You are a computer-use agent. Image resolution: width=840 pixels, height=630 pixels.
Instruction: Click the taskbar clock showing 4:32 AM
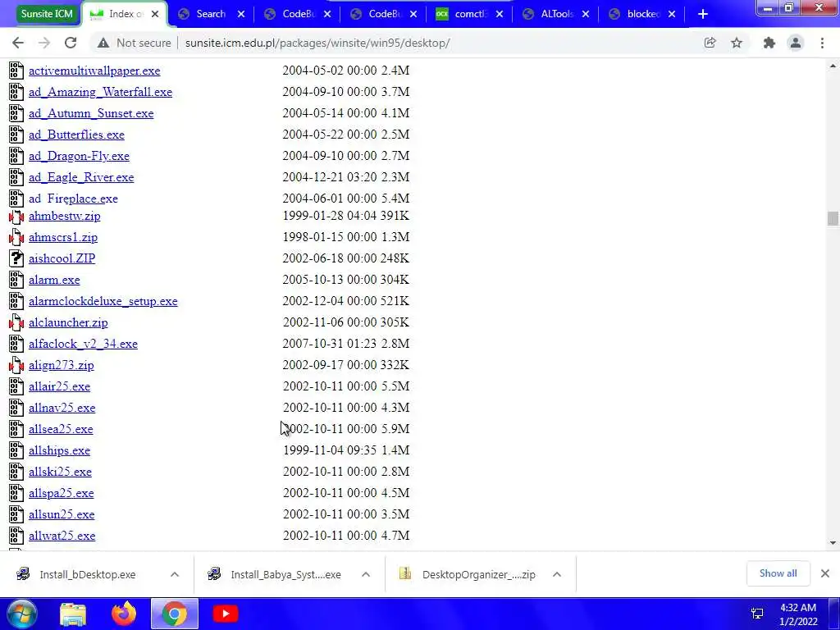click(x=798, y=614)
